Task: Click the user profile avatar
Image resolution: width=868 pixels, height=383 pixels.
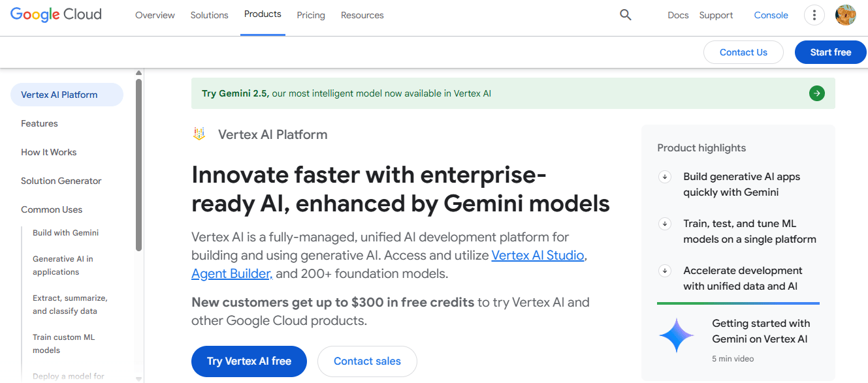Action: pos(845,15)
